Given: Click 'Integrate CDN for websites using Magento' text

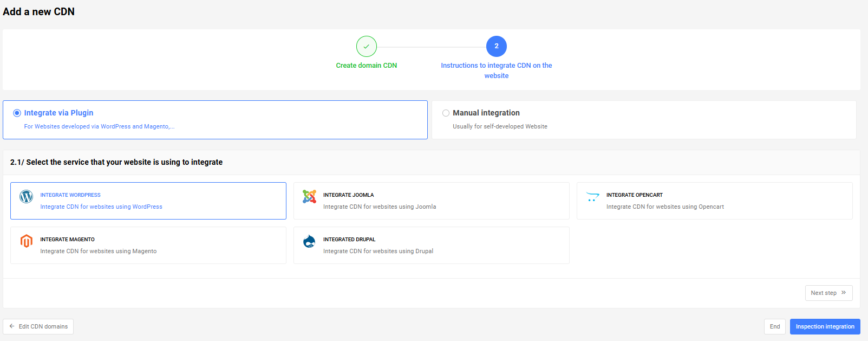Looking at the screenshot, I should point(99,252).
